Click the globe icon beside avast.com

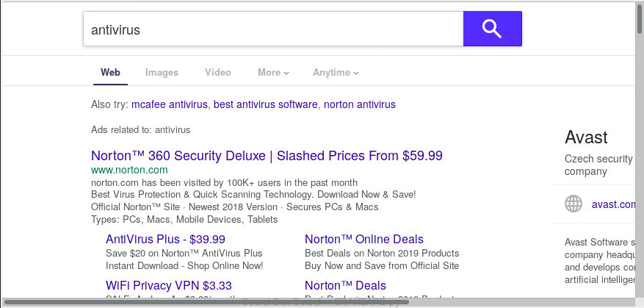[574, 204]
